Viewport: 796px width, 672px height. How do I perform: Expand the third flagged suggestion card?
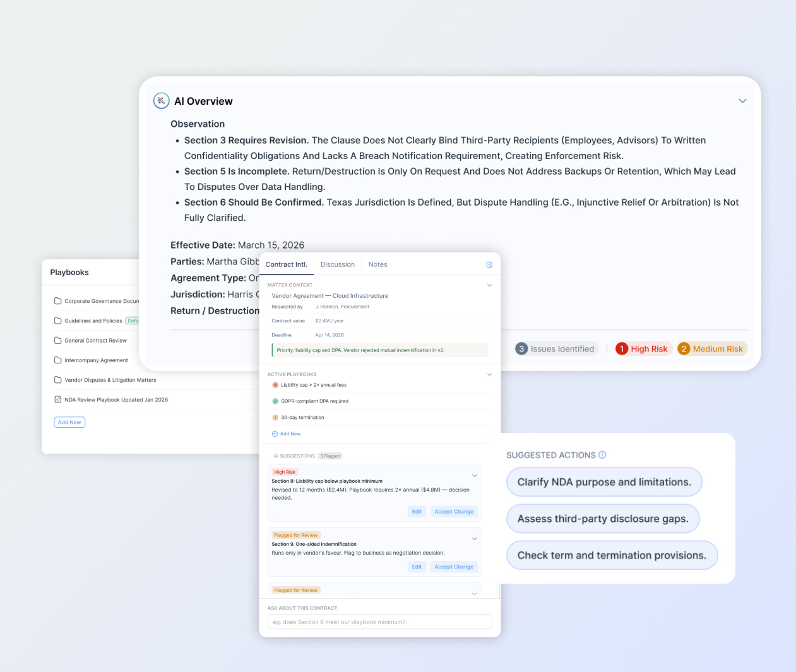pos(475,594)
